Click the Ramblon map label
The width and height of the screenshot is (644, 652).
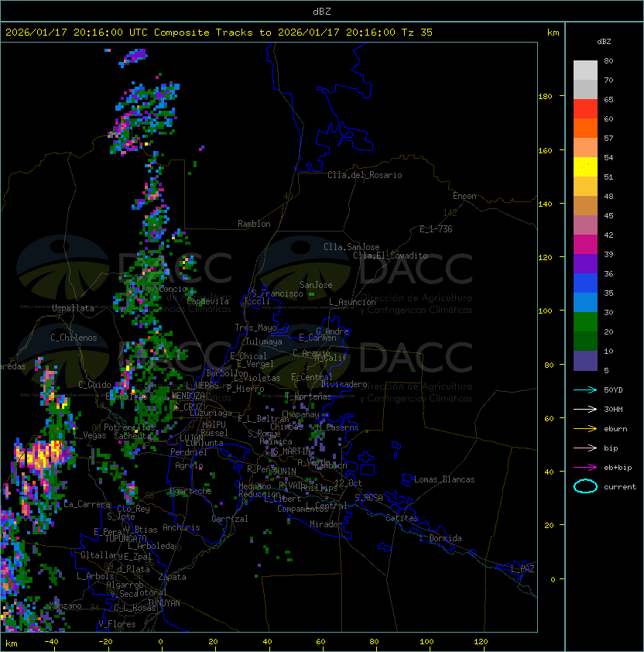click(254, 224)
